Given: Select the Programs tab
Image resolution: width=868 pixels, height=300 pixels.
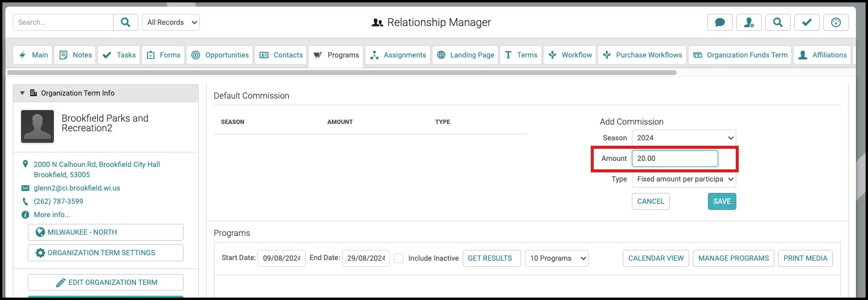Looking at the screenshot, I should 336,55.
